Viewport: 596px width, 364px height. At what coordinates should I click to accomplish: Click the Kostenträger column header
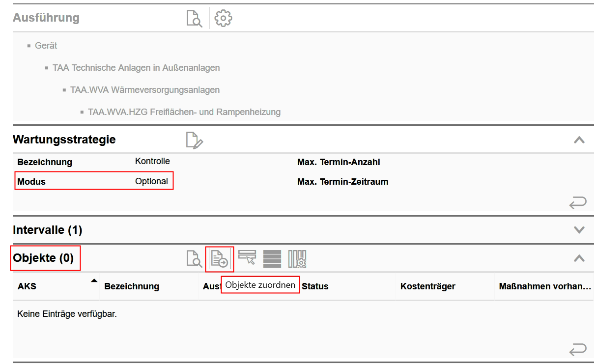427,286
